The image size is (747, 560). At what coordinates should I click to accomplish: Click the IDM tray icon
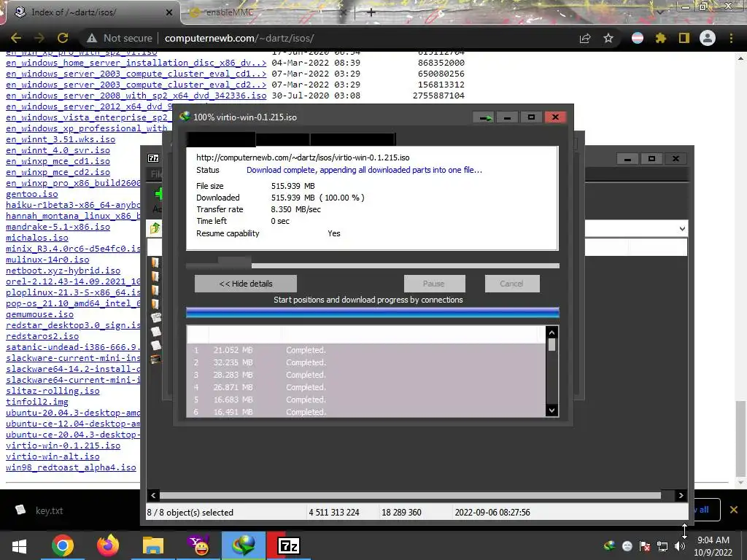609,546
